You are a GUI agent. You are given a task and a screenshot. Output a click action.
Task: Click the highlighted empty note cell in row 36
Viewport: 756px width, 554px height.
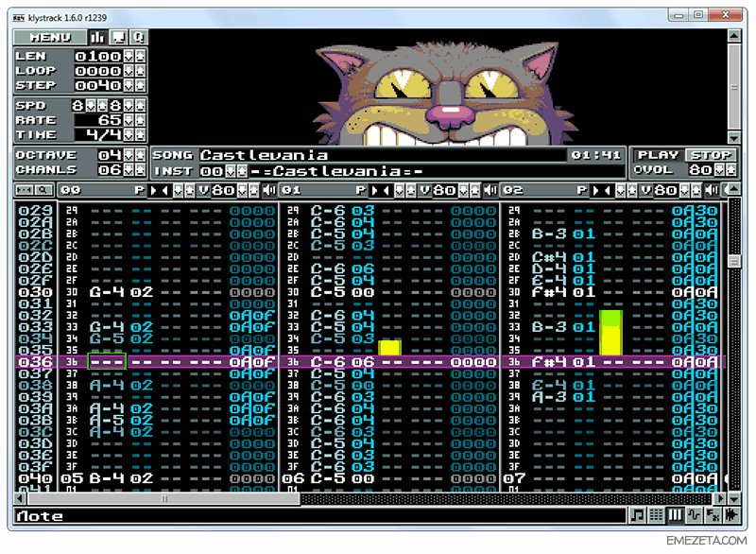point(107,362)
